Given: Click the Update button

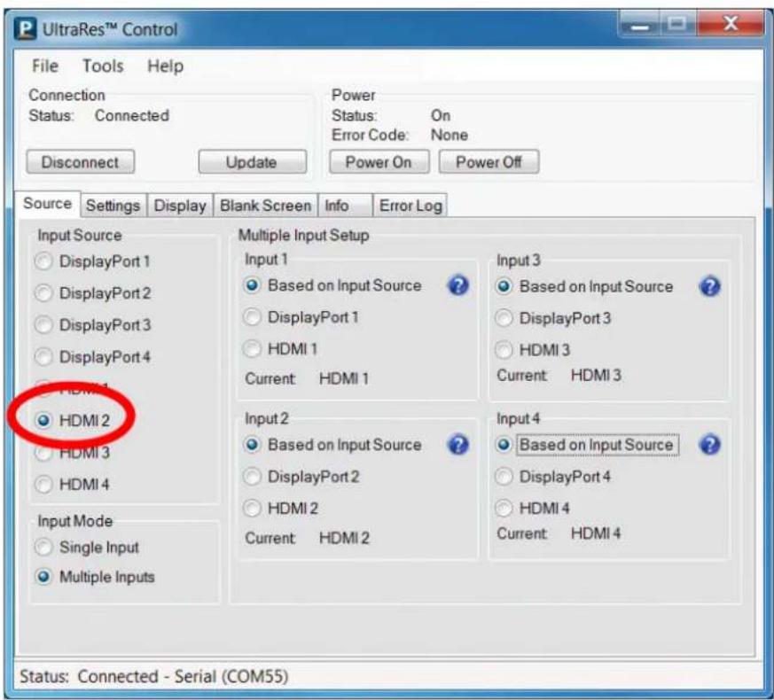Looking at the screenshot, I should (x=253, y=162).
